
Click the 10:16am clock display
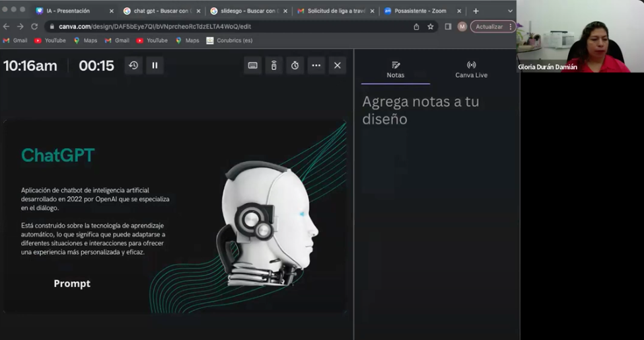point(30,65)
